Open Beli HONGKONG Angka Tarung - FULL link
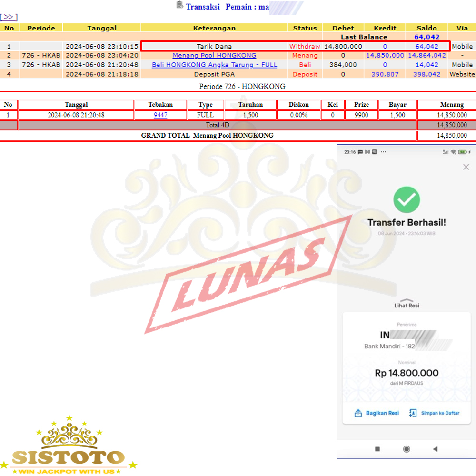 tap(214, 65)
